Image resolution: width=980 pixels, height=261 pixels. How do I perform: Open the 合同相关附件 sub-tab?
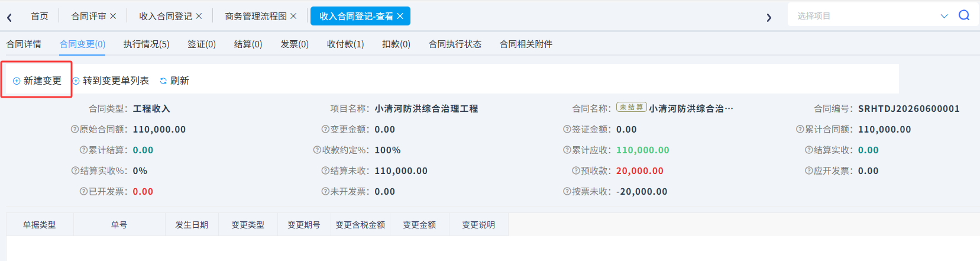[526, 44]
